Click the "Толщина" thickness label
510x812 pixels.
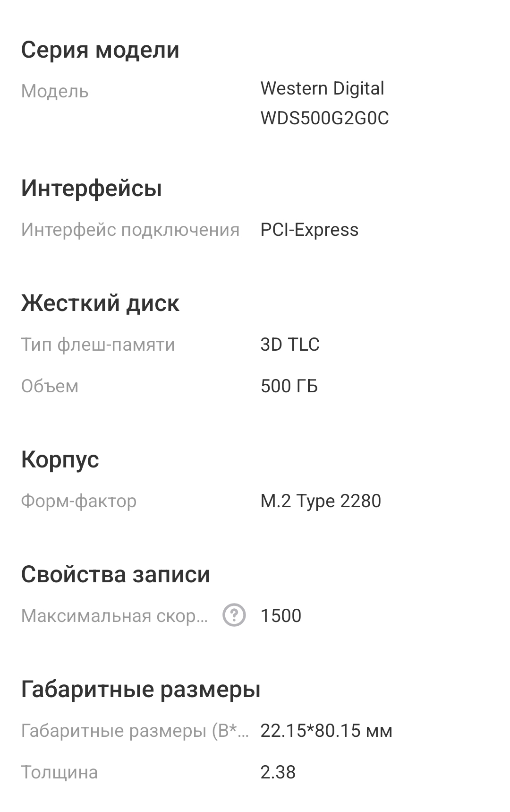click(59, 772)
